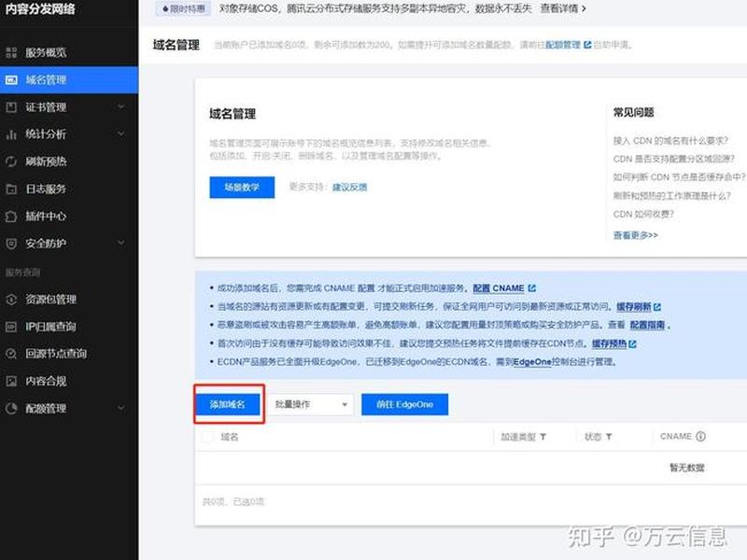
Task: Expand the 配额管理 sidebar chevron
Action: coord(122,408)
